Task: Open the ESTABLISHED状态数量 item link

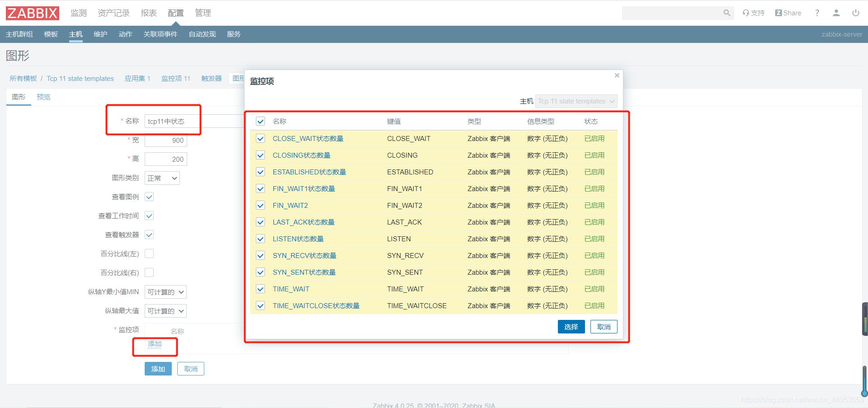Action: (309, 172)
